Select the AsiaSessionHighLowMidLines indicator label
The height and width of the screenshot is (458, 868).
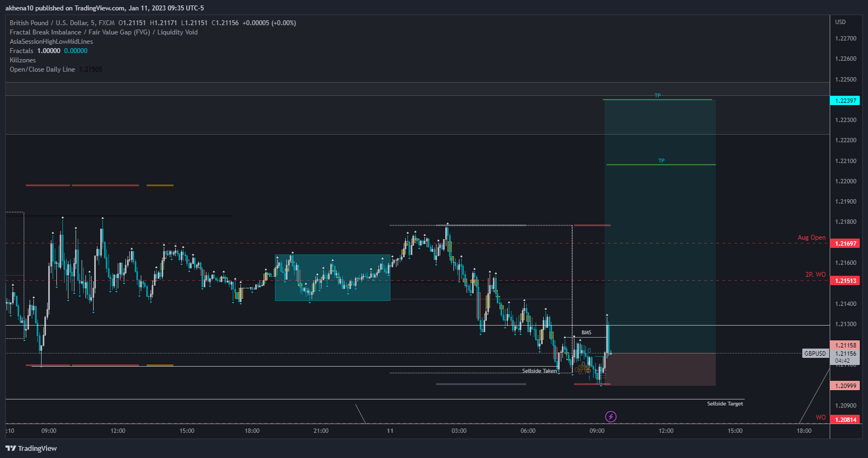tap(51, 42)
